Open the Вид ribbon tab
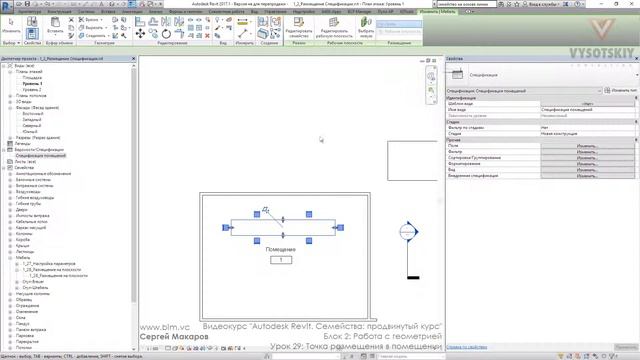Screen dimensions: 640x360 click(x=254, y=11)
